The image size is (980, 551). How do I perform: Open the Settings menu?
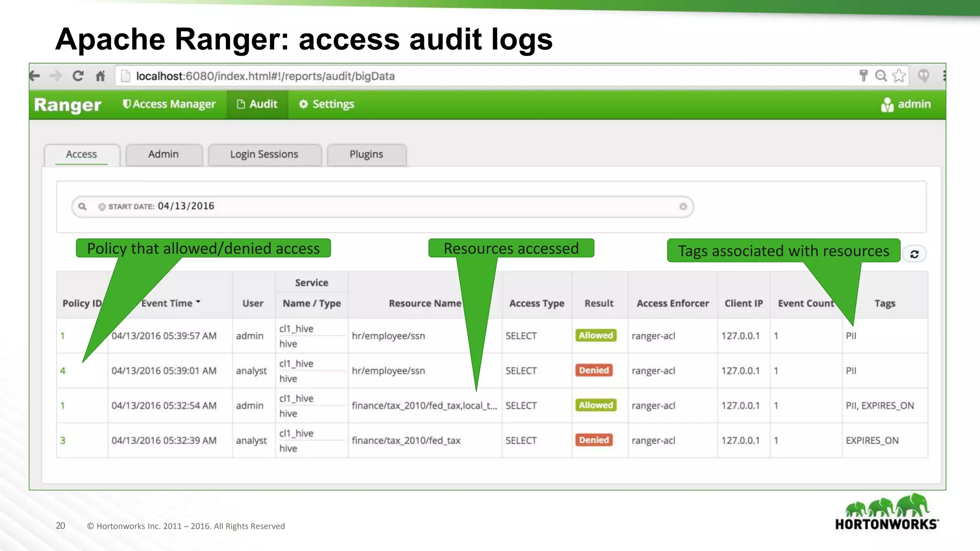[x=326, y=104]
